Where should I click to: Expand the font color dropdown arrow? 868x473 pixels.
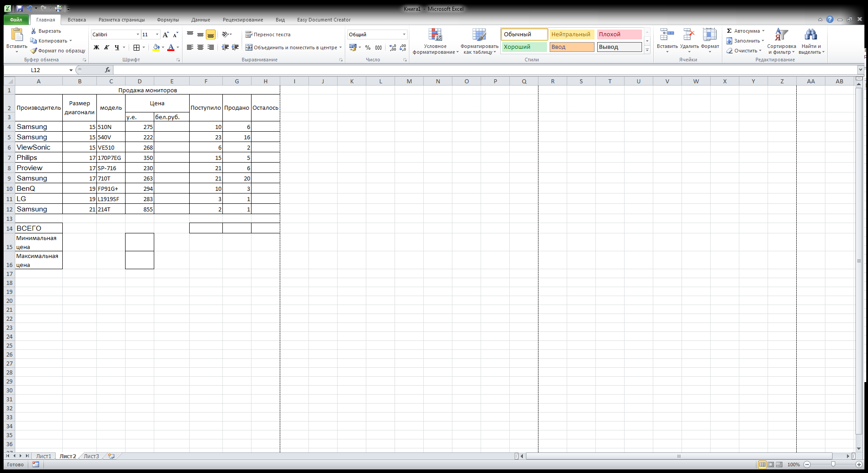click(x=178, y=47)
